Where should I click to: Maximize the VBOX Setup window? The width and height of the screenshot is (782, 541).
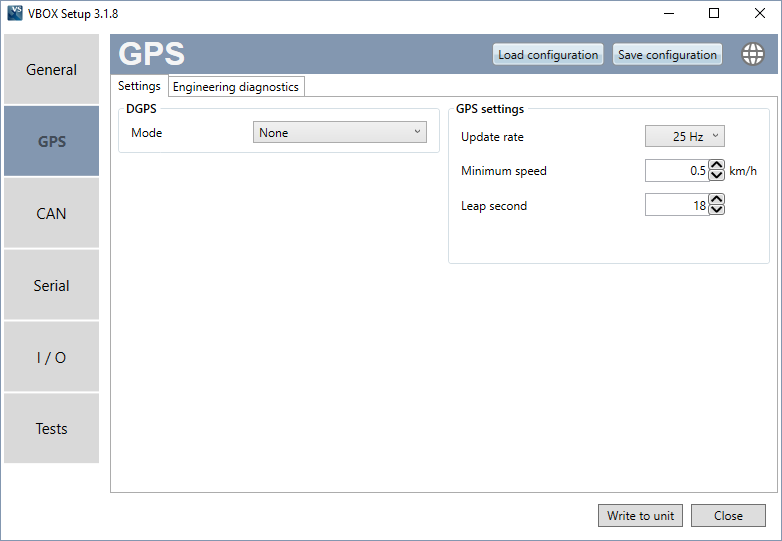click(714, 13)
